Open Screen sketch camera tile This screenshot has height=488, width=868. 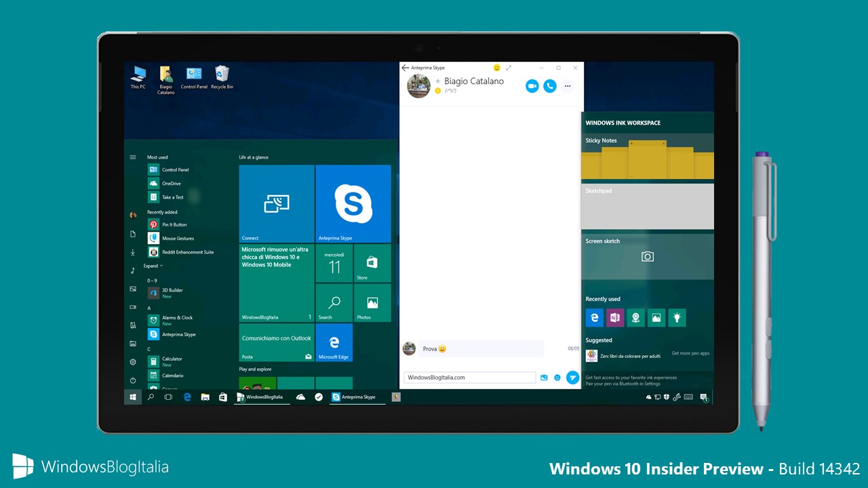[x=648, y=256]
